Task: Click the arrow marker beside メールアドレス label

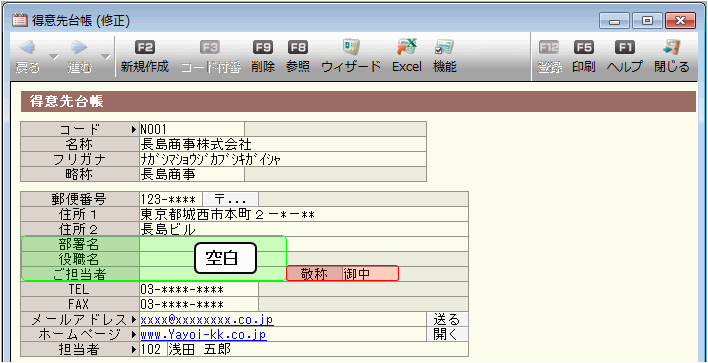Action: [134, 320]
